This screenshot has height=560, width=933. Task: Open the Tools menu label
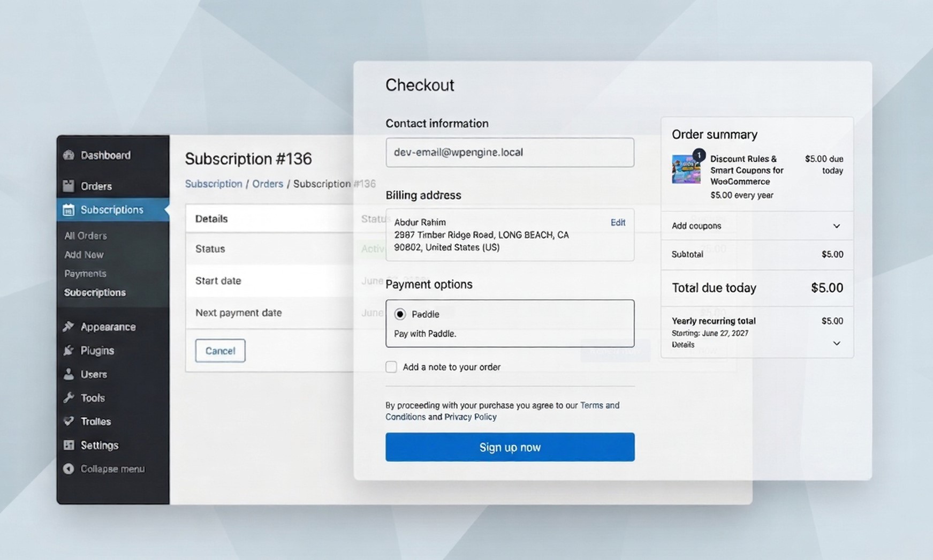tap(93, 398)
